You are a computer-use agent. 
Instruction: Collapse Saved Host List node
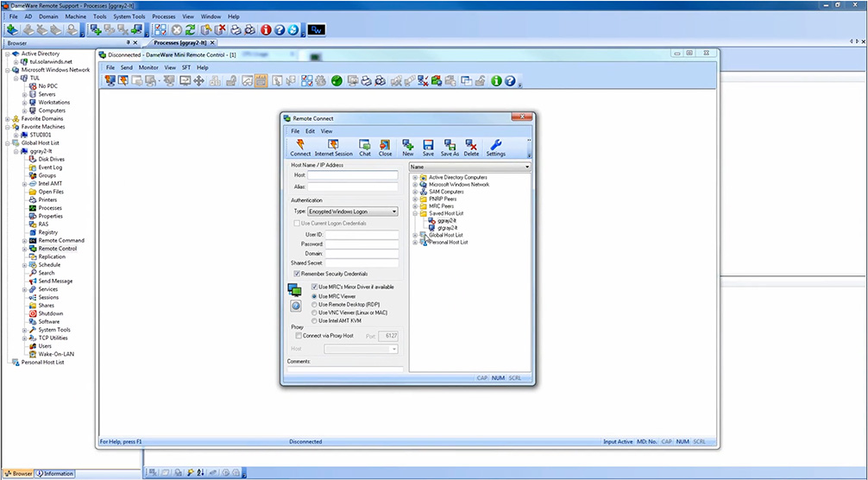pyautogui.click(x=415, y=213)
